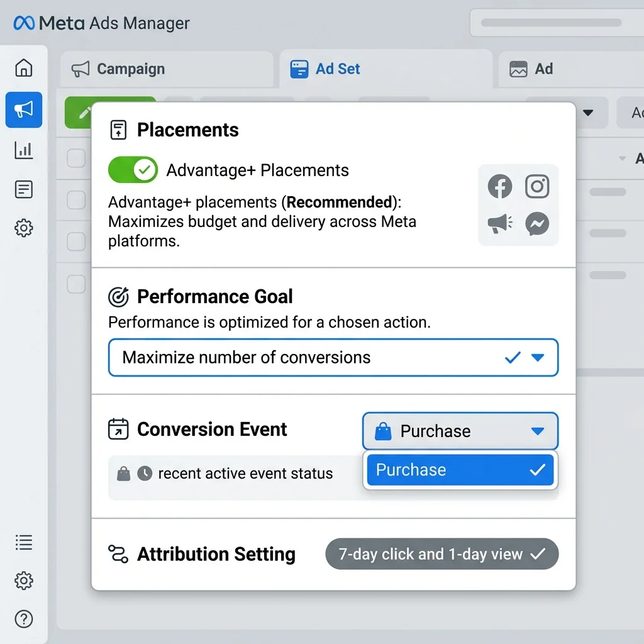644x644 pixels.
Task: Click the Conversion Event calendar icon
Action: (x=118, y=429)
